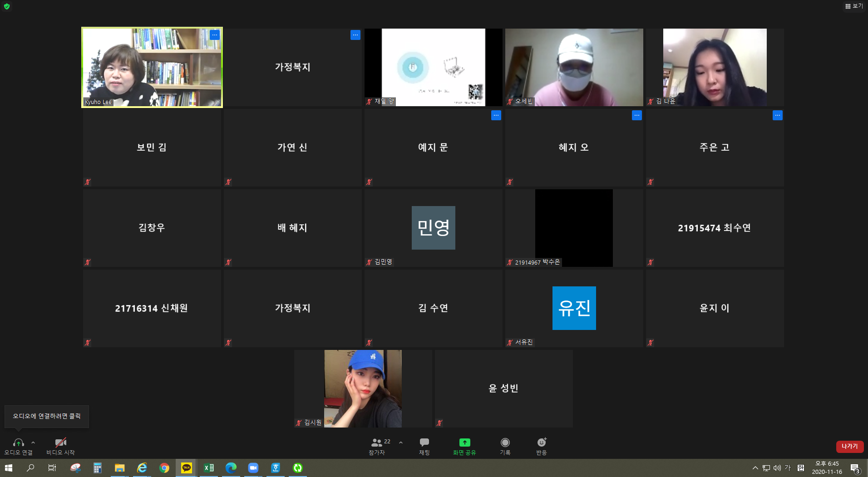Open more options on Kyuho Lee's video
Screen dimensions: 868x477
pos(215,35)
